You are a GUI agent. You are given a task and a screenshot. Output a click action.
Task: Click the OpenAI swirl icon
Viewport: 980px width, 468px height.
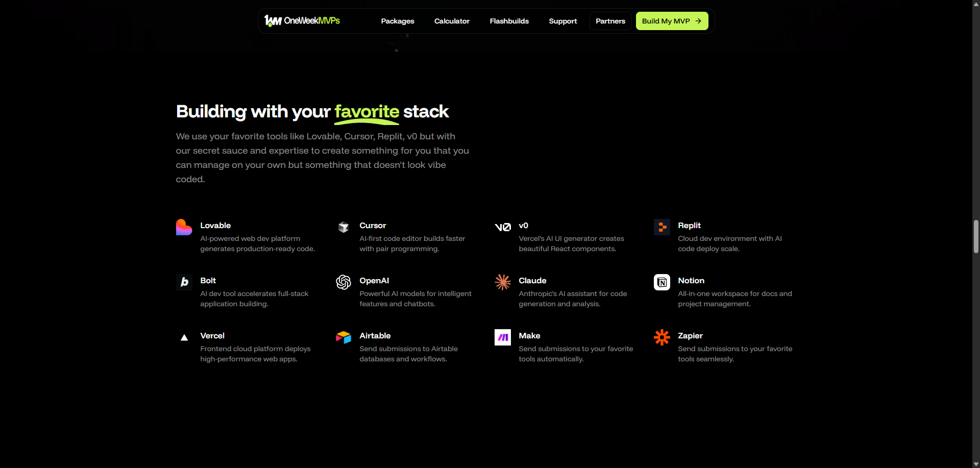coord(344,282)
